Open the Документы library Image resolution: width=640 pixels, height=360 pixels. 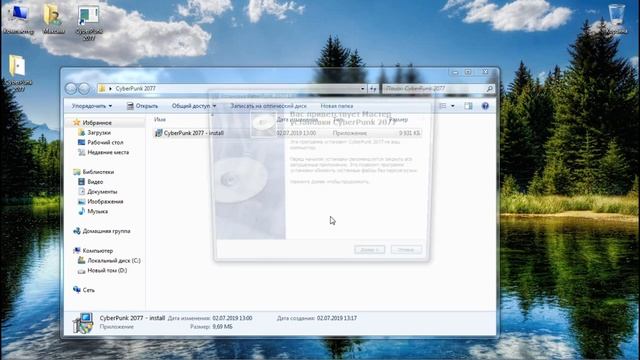click(102, 191)
